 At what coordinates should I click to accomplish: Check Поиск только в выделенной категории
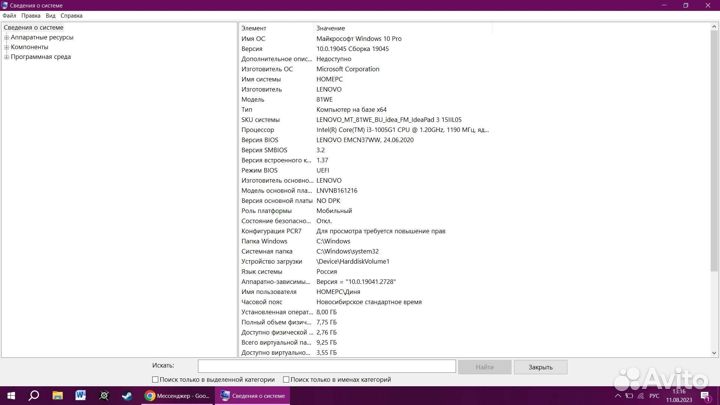pyautogui.click(x=155, y=380)
